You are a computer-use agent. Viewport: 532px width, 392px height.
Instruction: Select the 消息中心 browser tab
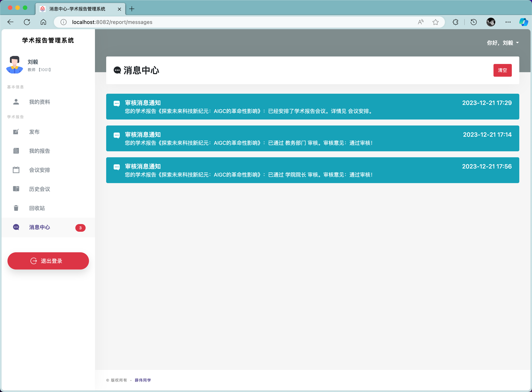77,9
